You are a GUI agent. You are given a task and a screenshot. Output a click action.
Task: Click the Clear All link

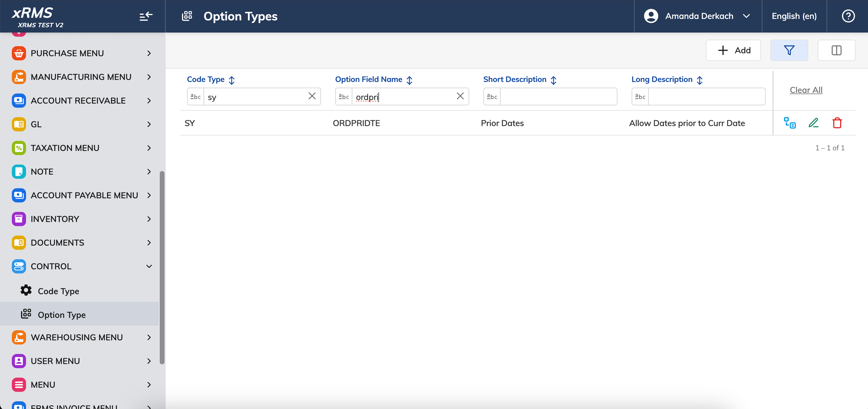pyautogui.click(x=806, y=90)
